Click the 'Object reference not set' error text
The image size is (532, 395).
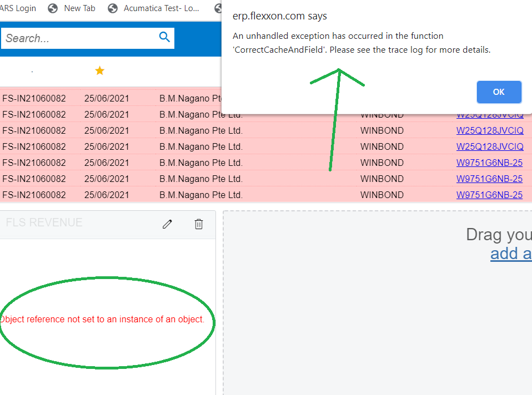pos(102,320)
